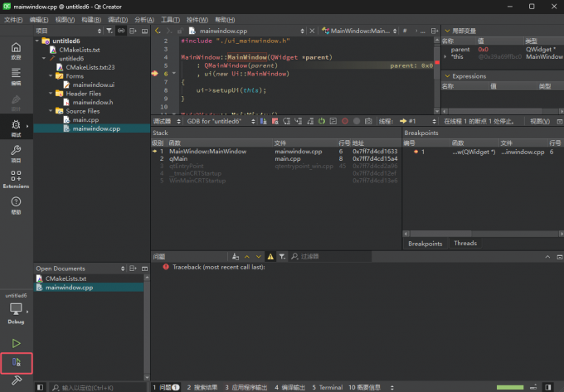Click the Start Debugging button in sidebar
This screenshot has width=564, height=392.
click(x=17, y=362)
